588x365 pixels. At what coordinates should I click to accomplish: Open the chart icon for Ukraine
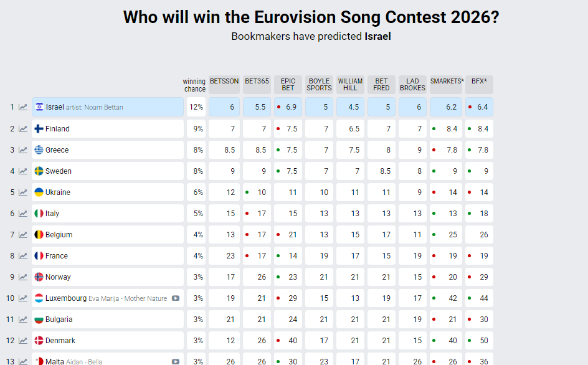23,192
